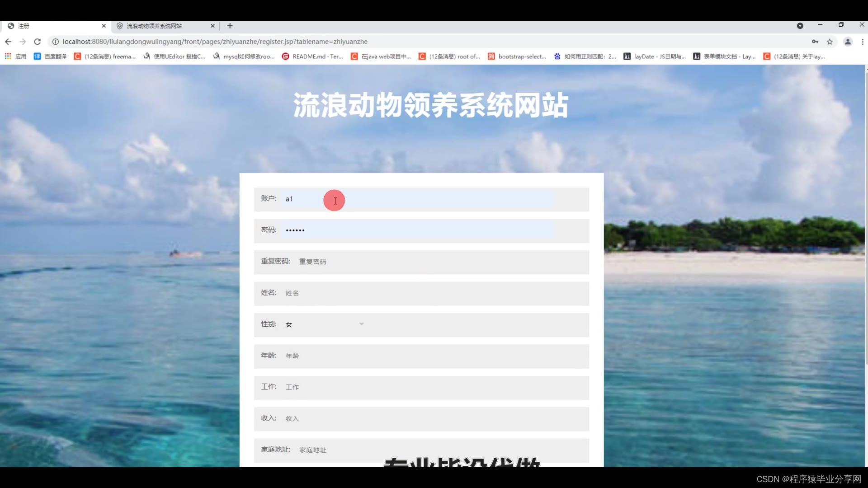Open the Chrome three-dot menu
Viewport: 868px width, 488px height.
(x=863, y=42)
